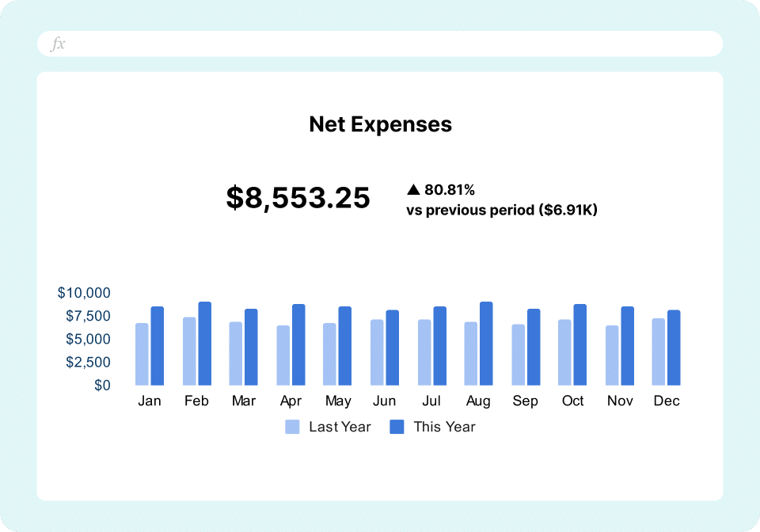Click the Jan month label
The height and width of the screenshot is (532, 760).
tap(150, 401)
